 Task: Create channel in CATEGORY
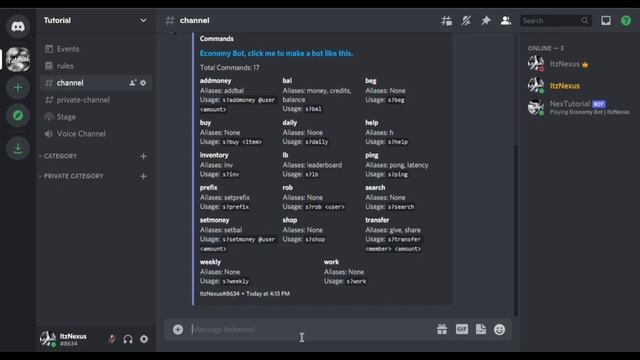pos(143,156)
